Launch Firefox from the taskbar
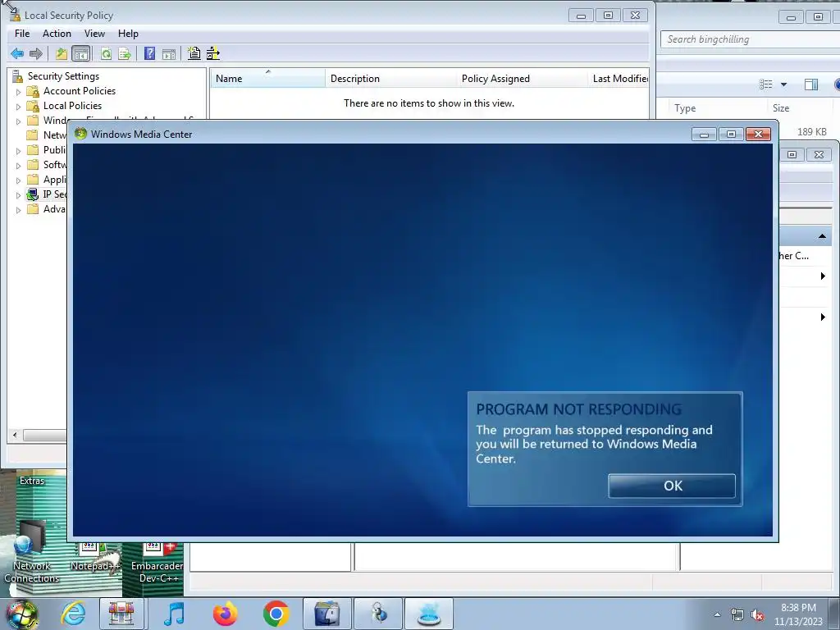Viewport: 840px width, 630px height. pyautogui.click(x=225, y=614)
